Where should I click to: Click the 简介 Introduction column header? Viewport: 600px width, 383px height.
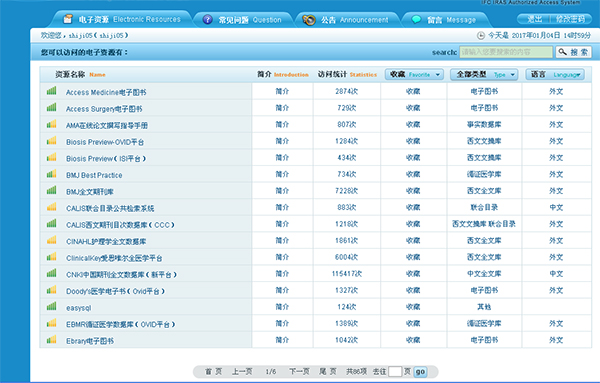pos(283,74)
